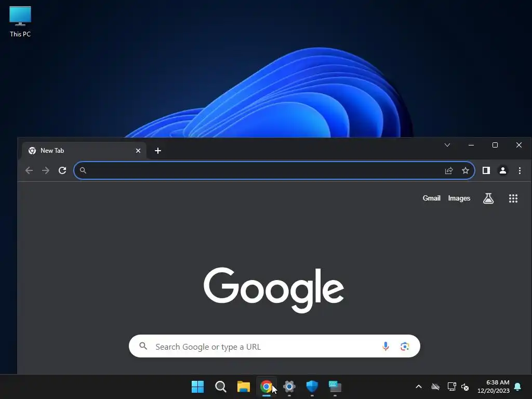This screenshot has height=399, width=532.
Task: Open the Chrome three-dot menu
Action: click(520, 170)
